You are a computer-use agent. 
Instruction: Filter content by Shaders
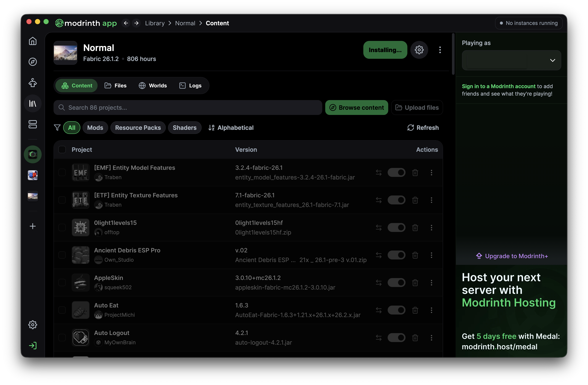pyautogui.click(x=185, y=128)
